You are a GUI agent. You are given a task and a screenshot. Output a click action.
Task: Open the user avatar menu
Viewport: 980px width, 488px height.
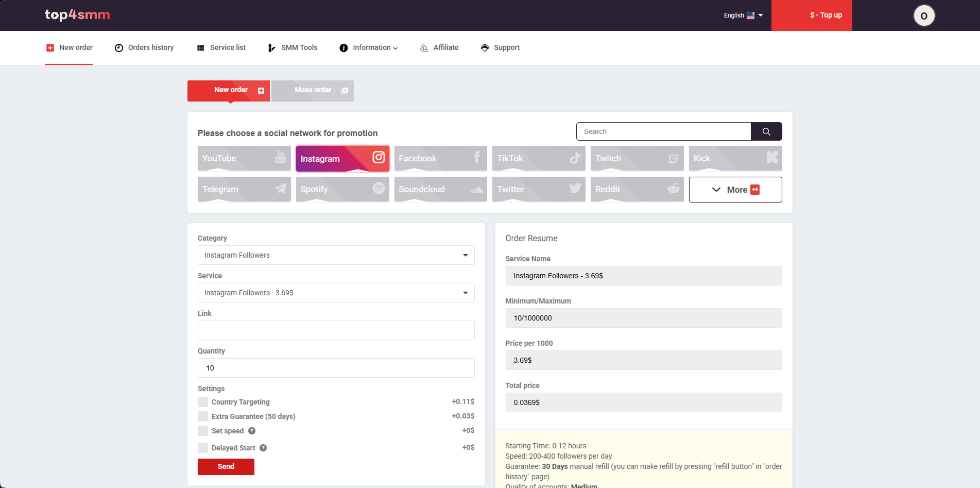(924, 15)
